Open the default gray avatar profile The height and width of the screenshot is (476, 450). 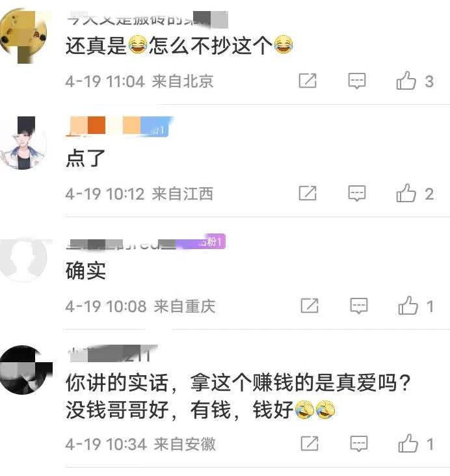[23, 258]
